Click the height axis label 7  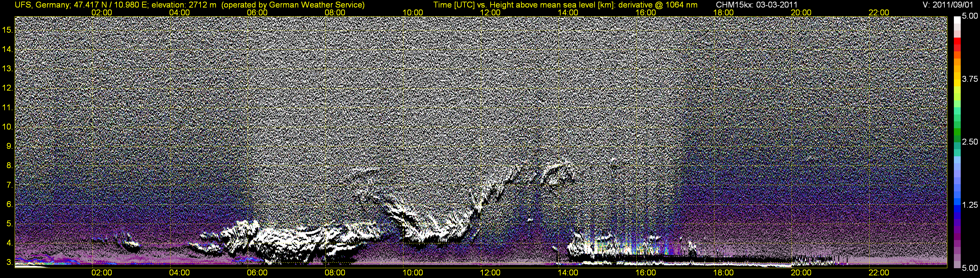pyautogui.click(x=9, y=185)
